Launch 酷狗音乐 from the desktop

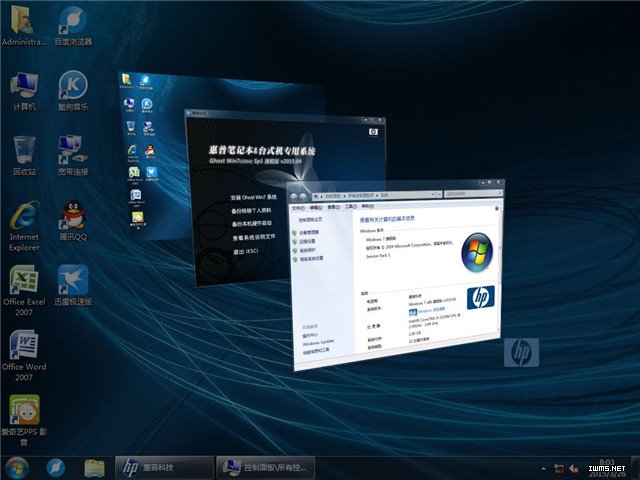(x=73, y=91)
